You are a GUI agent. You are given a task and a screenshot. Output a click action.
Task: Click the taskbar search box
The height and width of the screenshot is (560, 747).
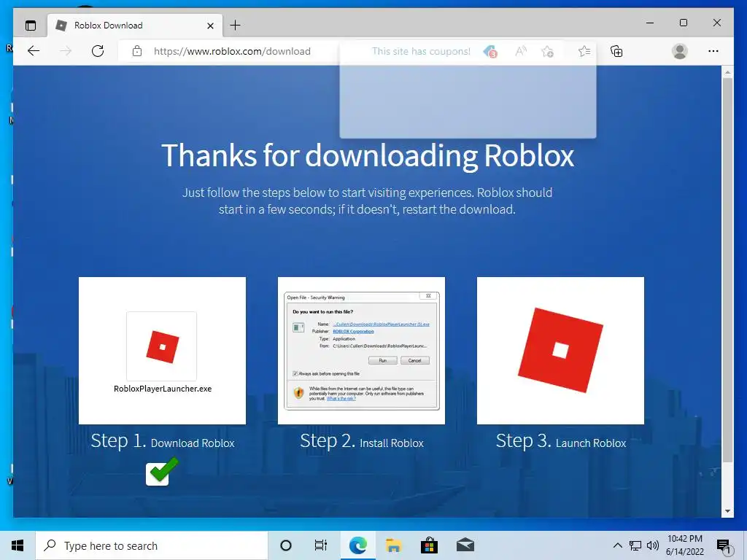[152, 545]
